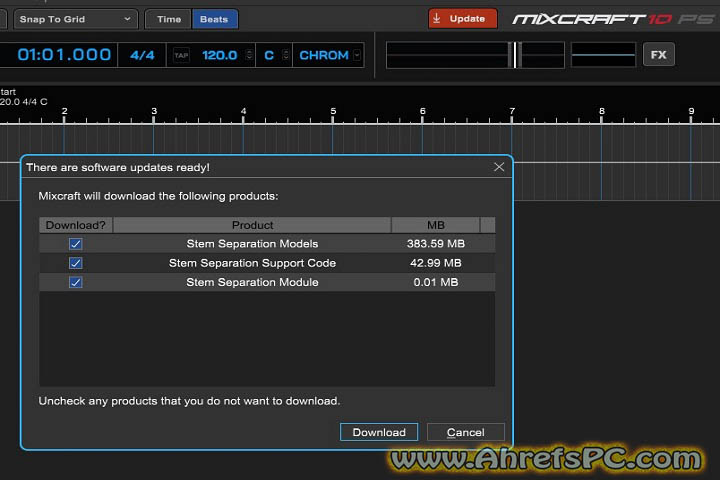Click the red Update button
This screenshot has height=480, width=720.
(463, 19)
